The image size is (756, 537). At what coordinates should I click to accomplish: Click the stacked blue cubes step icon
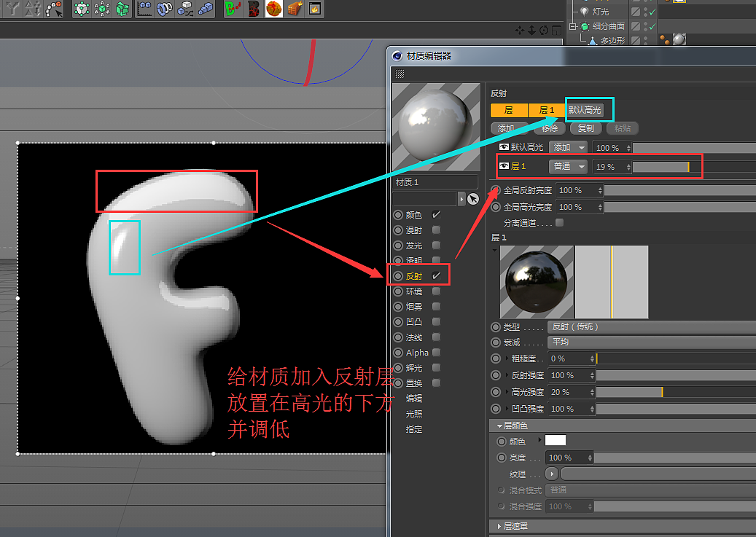point(206,9)
